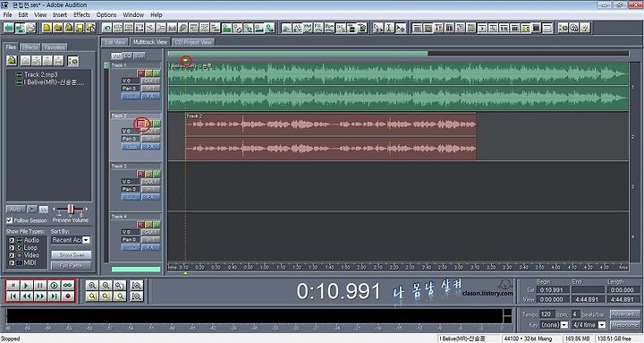644x343 pixels.
Task: Switch to CD Project View tab
Action: point(193,42)
